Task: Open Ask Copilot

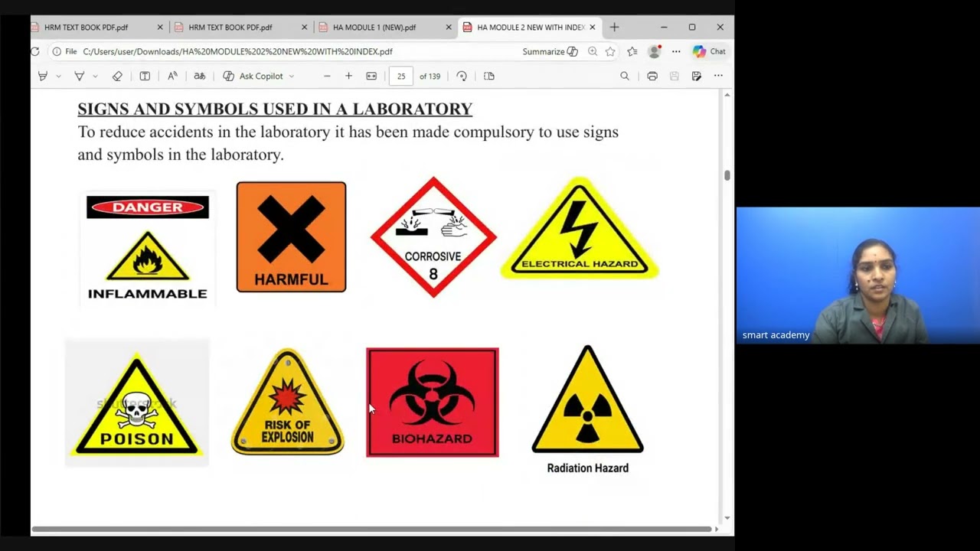Action: pos(253,76)
